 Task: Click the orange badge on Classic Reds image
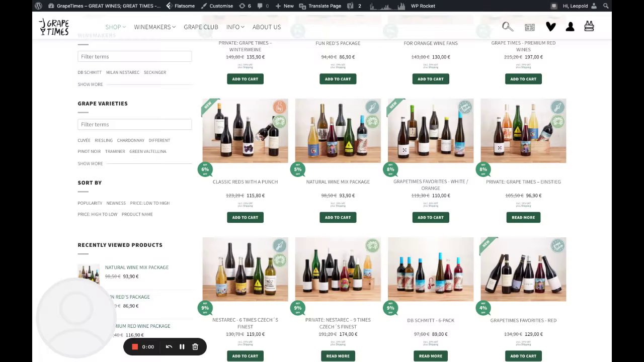coord(280,107)
